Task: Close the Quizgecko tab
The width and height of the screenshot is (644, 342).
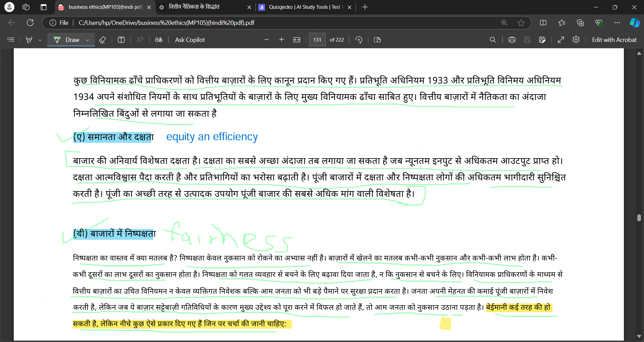Action: (350, 7)
